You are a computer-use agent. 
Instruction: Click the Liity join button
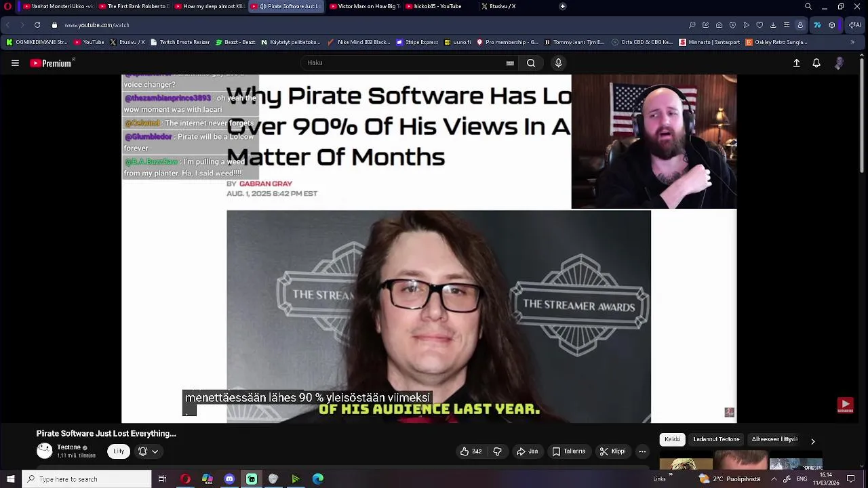click(x=119, y=451)
